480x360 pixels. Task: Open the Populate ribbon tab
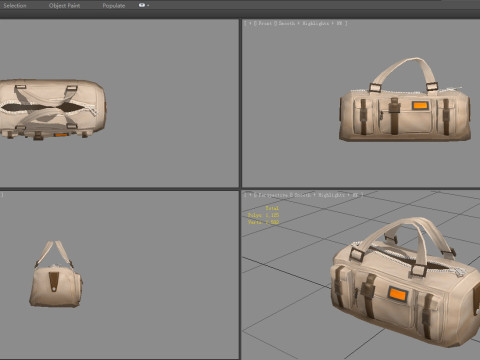tap(114, 6)
